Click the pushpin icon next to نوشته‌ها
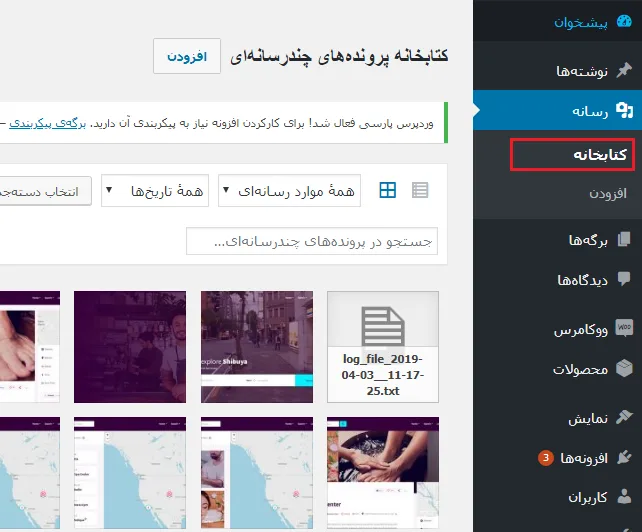This screenshot has height=532, width=642. [x=624, y=70]
